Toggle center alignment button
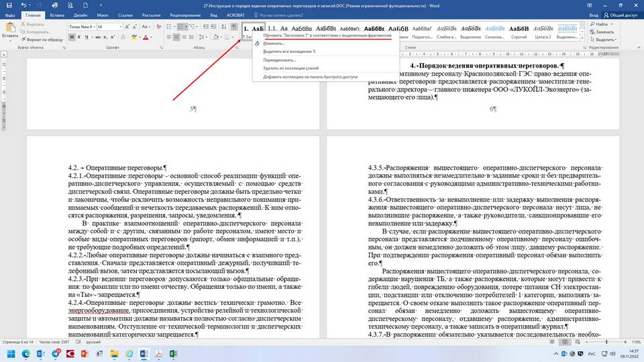The height and width of the screenshot is (362, 644). click(x=176, y=38)
